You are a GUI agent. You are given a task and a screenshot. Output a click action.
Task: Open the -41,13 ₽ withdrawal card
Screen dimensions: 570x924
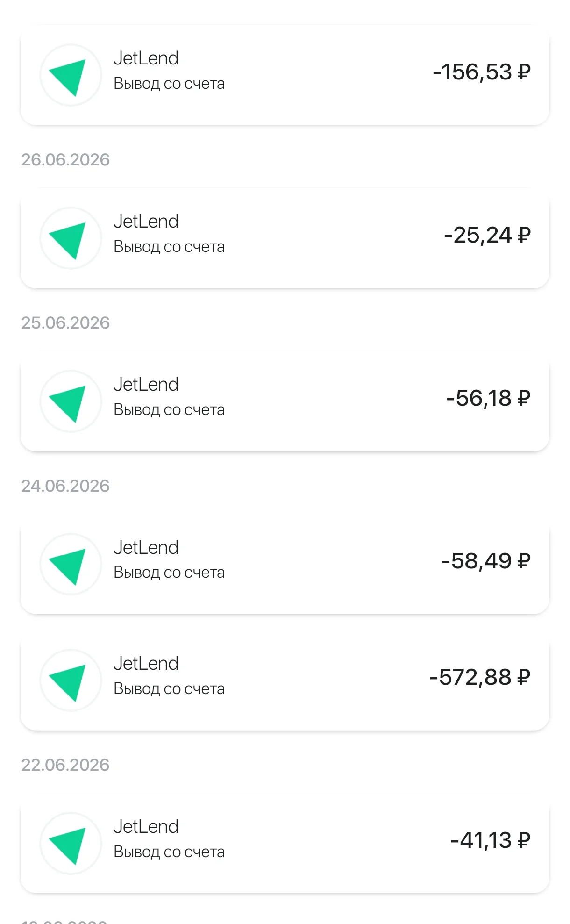[x=285, y=843]
